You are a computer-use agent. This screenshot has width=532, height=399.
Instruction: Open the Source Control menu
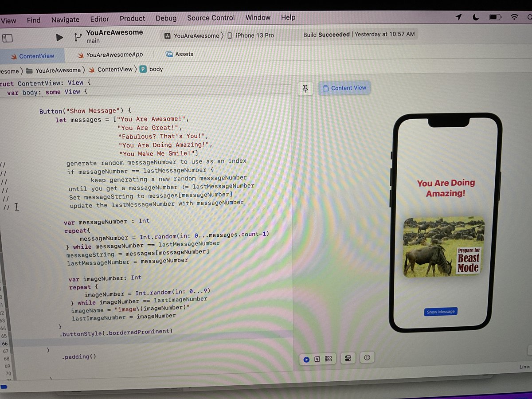point(211,18)
